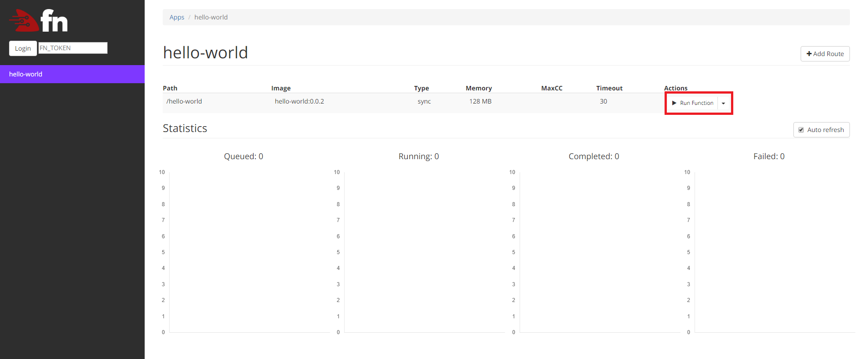
Task: Click the Timeout column header
Action: click(609, 88)
